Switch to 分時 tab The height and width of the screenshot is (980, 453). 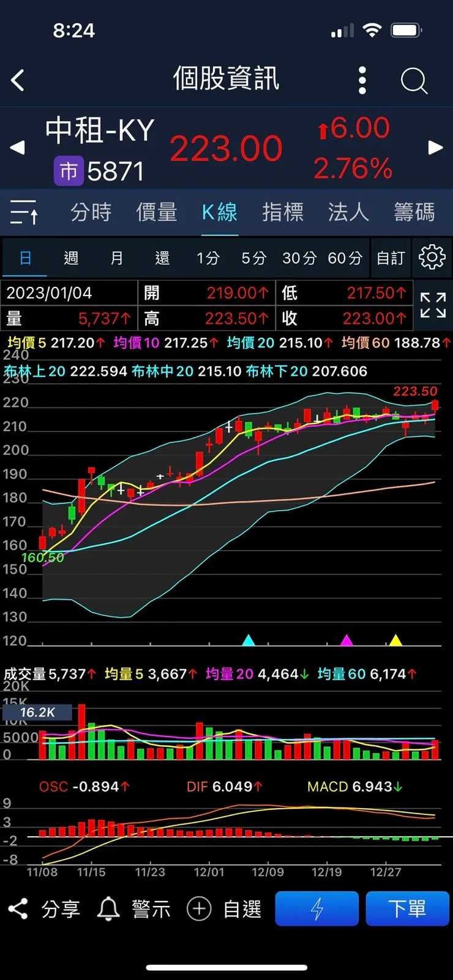91,212
